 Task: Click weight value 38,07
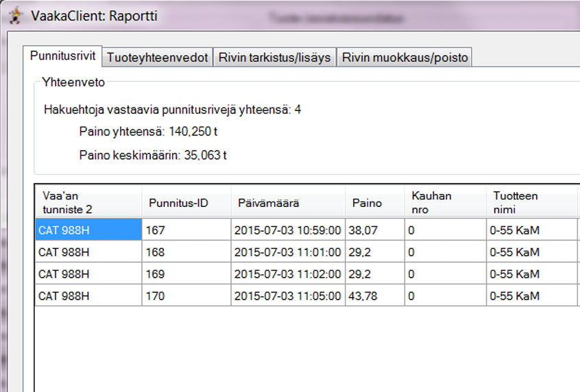click(375, 230)
